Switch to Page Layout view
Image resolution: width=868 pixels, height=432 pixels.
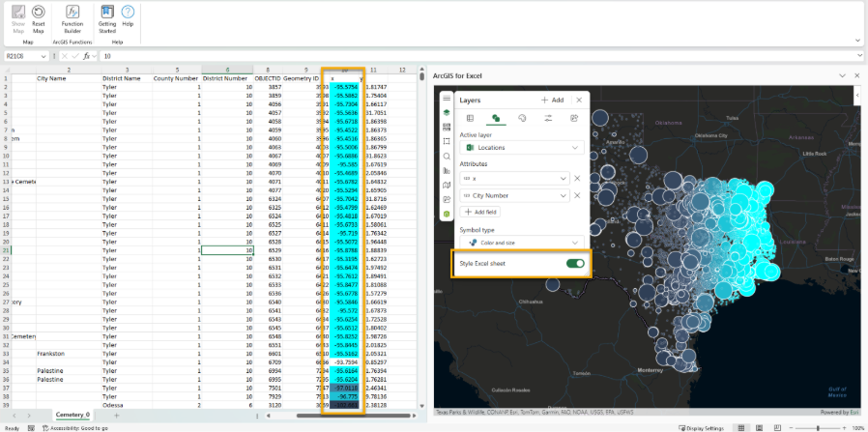tap(759, 428)
